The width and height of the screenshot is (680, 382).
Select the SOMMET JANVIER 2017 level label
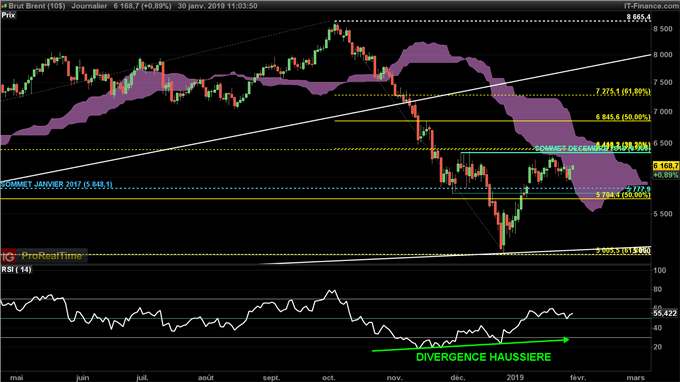pyautogui.click(x=56, y=184)
